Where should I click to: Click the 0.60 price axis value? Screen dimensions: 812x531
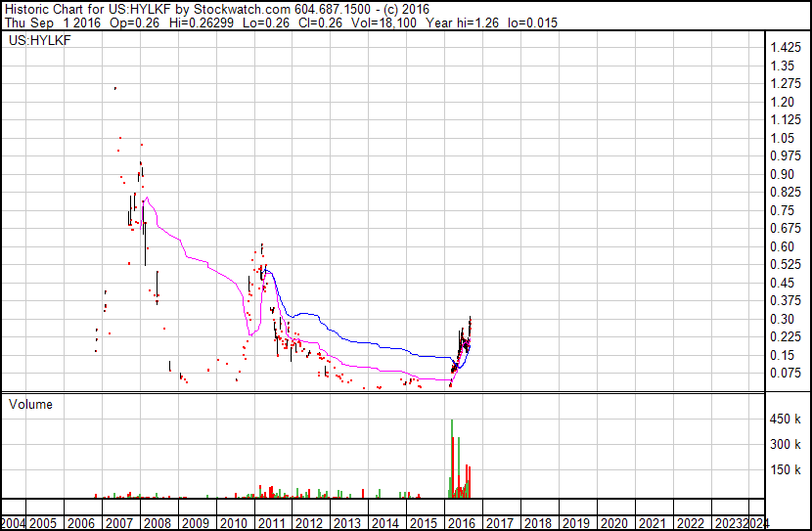click(782, 246)
